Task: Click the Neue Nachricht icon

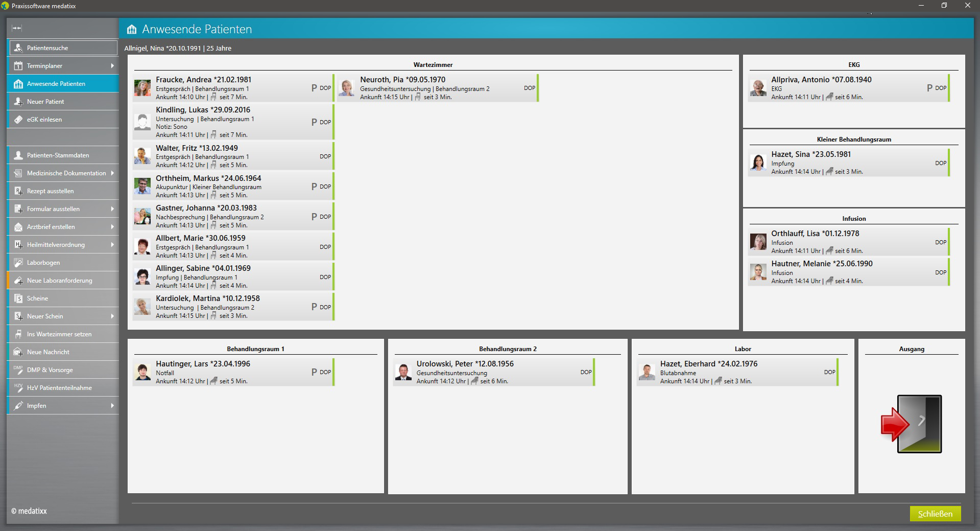Action: 18,352
